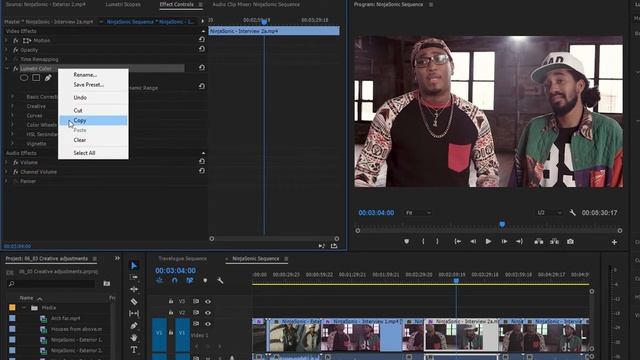Open timeline display settings wrench
This screenshot has width=640, height=360.
[220, 280]
